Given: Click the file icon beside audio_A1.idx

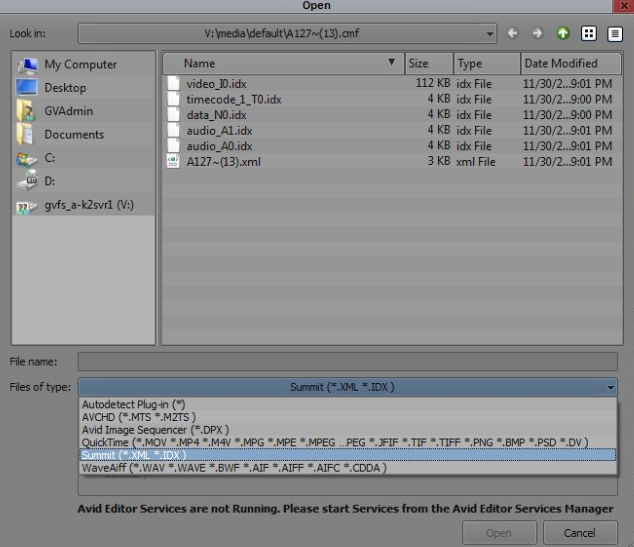Looking at the screenshot, I should click(173, 130).
